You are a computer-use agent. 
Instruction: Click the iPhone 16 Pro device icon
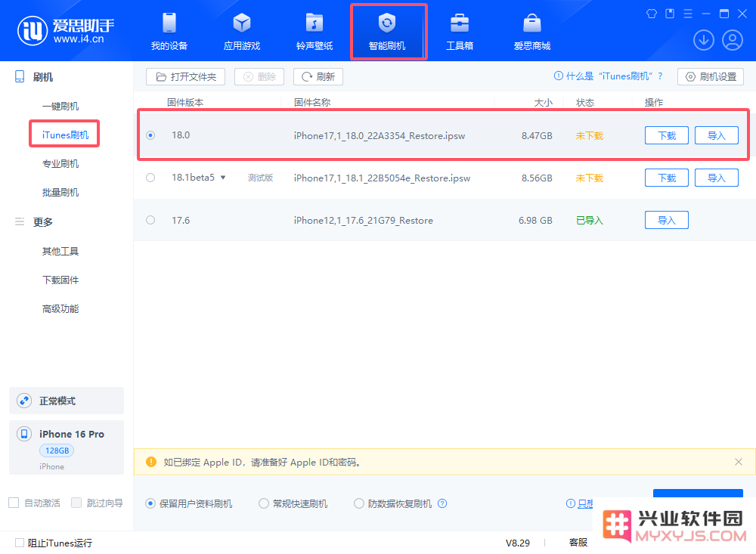(24, 434)
